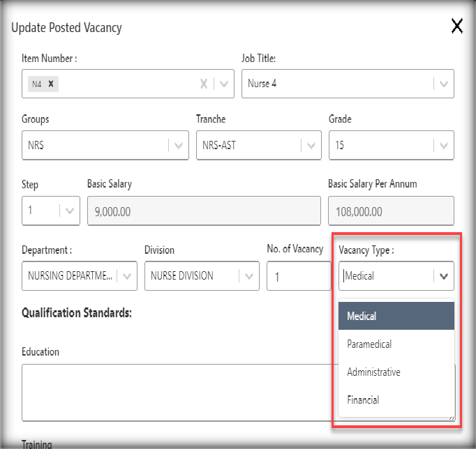476x449 pixels.
Task: Remove the N4 tag from Item Number
Action: pyautogui.click(x=51, y=84)
